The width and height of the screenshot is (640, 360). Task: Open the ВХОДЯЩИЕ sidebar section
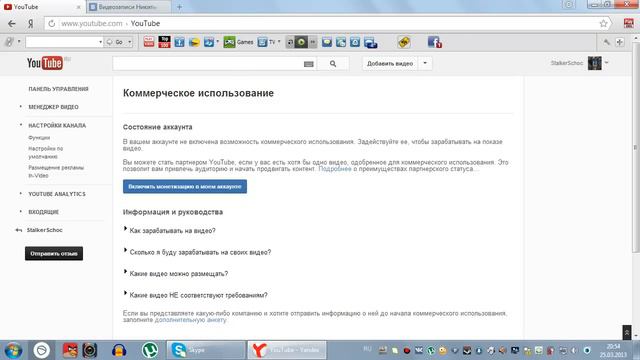(x=44, y=212)
